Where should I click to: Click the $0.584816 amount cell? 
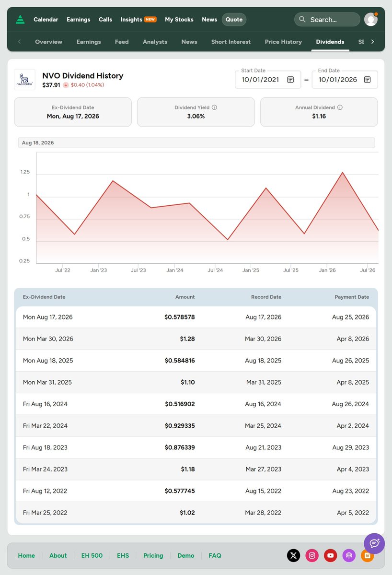[x=180, y=361]
